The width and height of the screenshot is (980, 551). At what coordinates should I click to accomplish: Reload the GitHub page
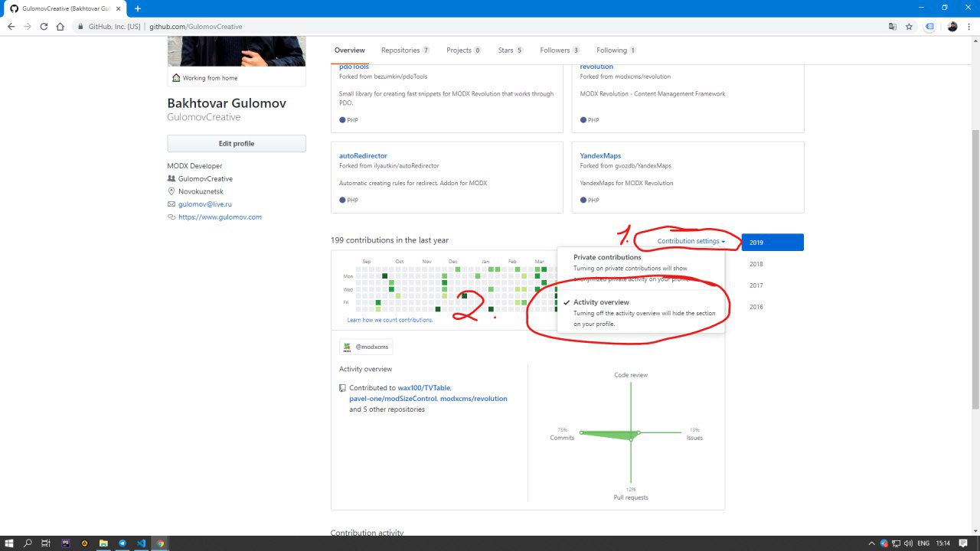coord(44,26)
